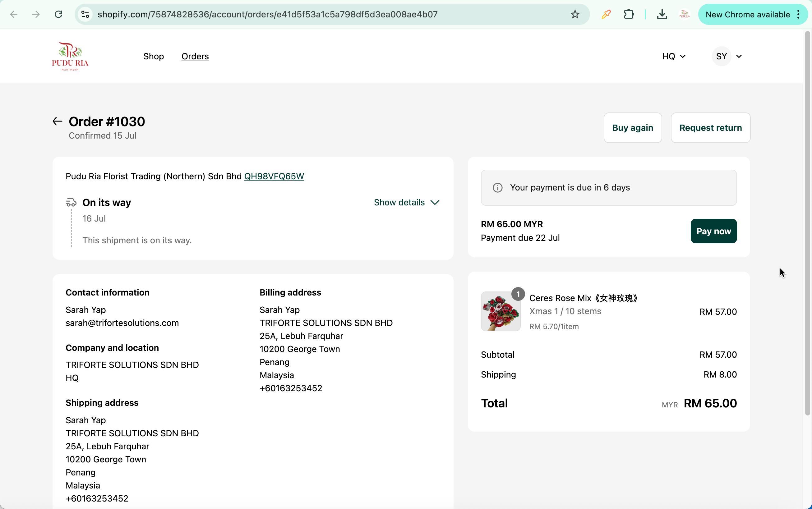Image resolution: width=812 pixels, height=509 pixels.
Task: Click the site information icon in address bar
Action: coord(85,15)
